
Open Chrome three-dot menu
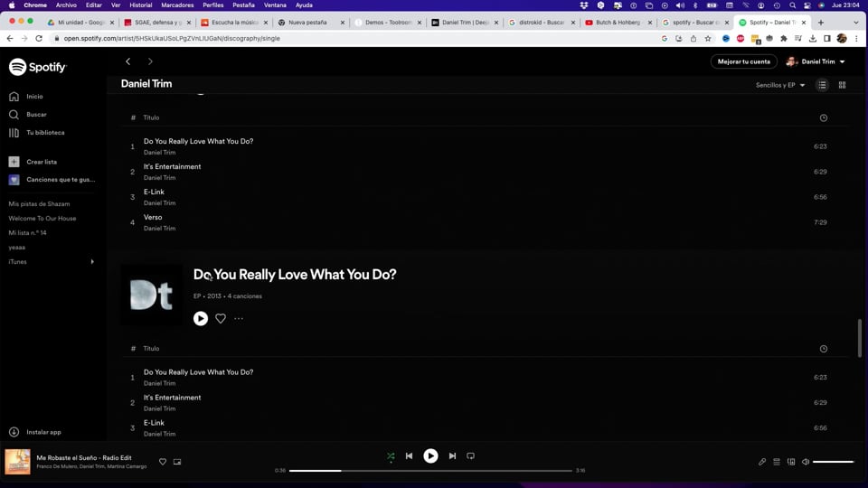point(856,39)
